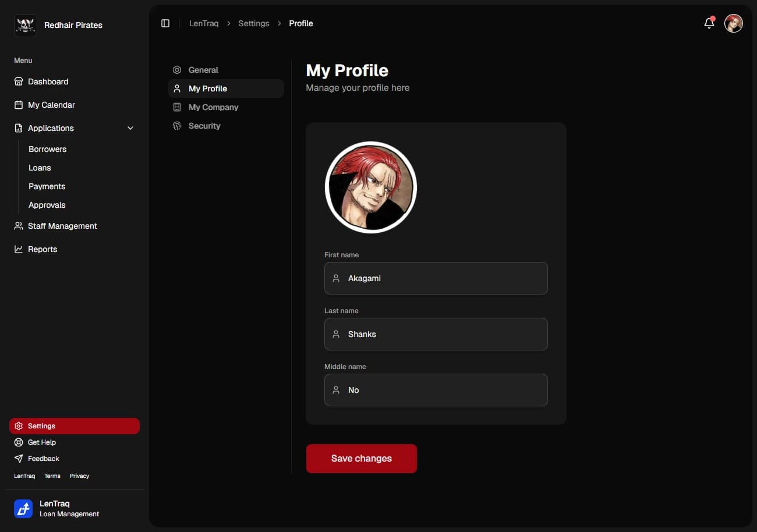The width and height of the screenshot is (757, 532).
Task: Click the LenTraq blue logo icon
Action: coord(23,509)
